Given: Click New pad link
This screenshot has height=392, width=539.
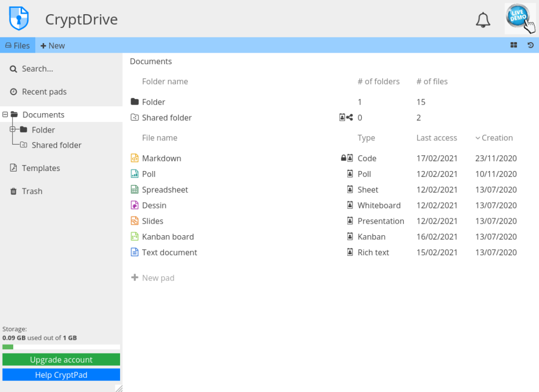Looking at the screenshot, I should [158, 278].
